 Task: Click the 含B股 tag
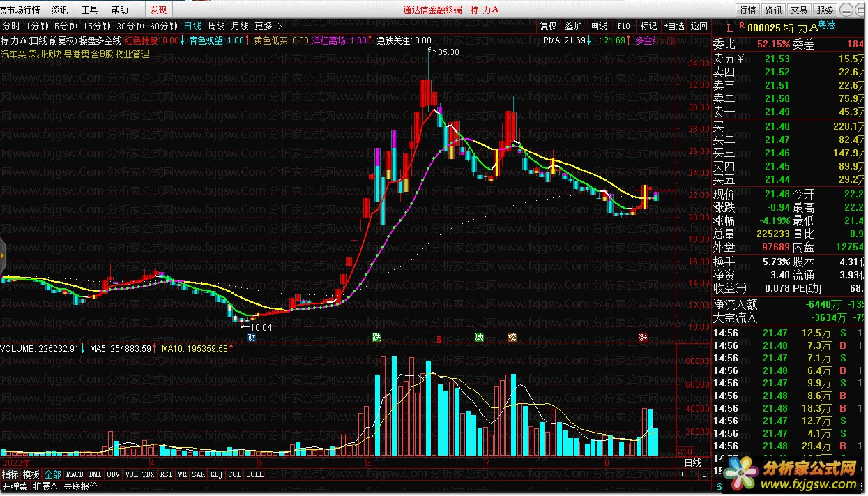(x=102, y=54)
